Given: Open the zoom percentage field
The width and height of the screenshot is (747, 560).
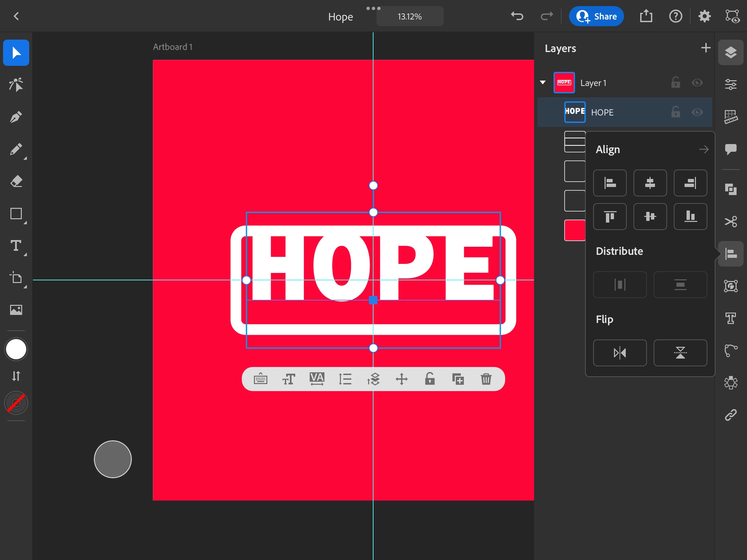Looking at the screenshot, I should click(410, 16).
